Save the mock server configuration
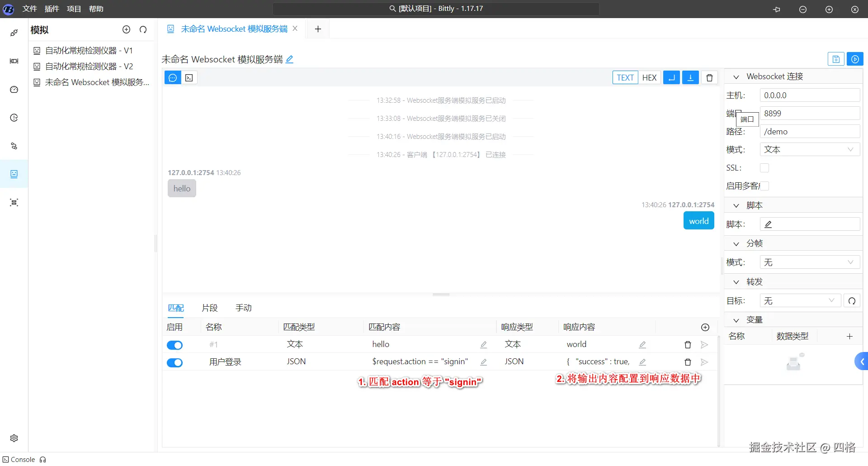The image size is (868, 466). coord(836,59)
